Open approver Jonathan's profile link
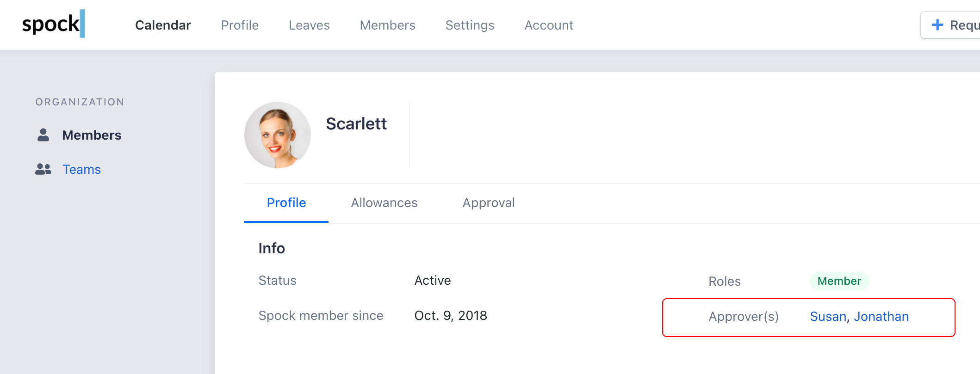980x374 pixels. (881, 316)
